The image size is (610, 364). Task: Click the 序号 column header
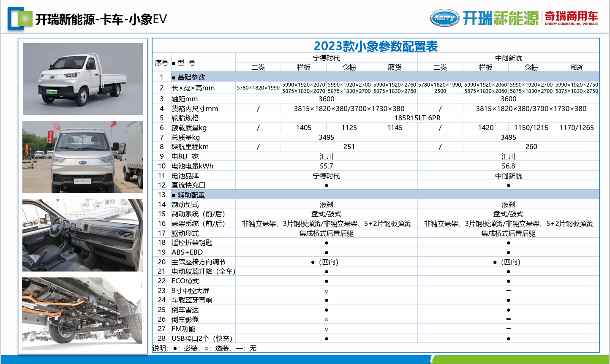pos(161,62)
